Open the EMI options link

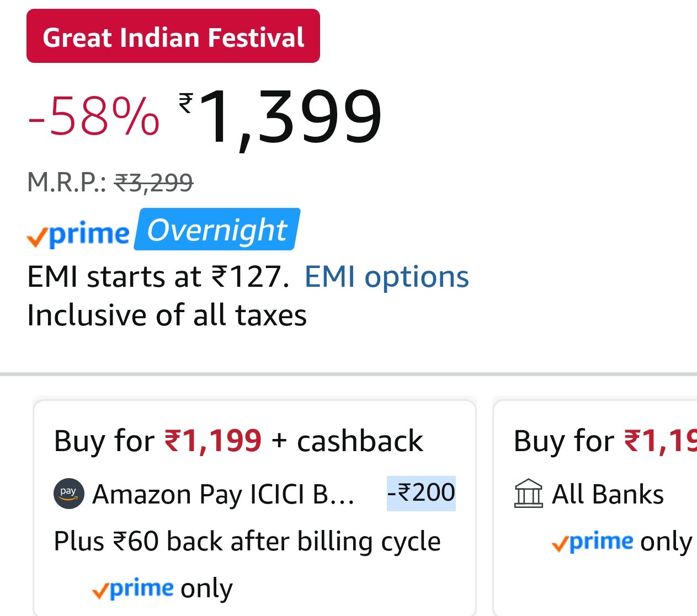pos(386,276)
